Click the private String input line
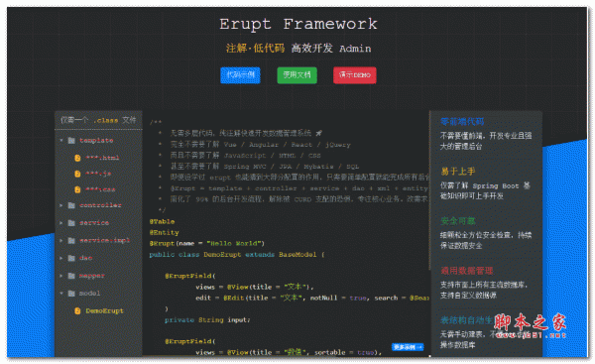The image size is (595, 364). 207,320
